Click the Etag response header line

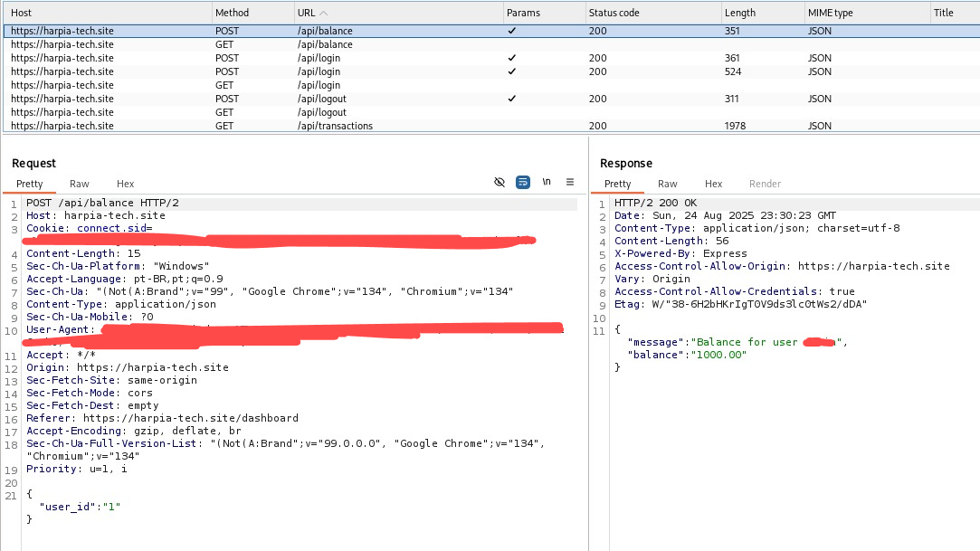tap(740, 304)
